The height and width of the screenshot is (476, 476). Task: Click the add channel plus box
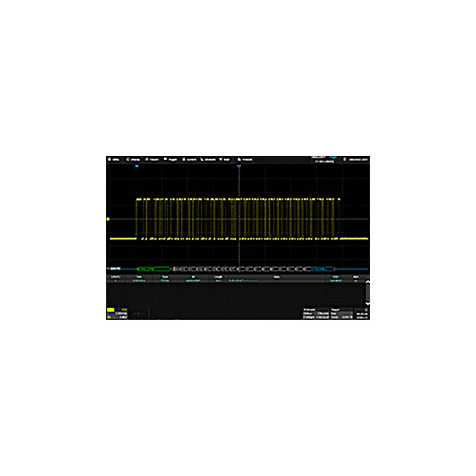[139, 314]
